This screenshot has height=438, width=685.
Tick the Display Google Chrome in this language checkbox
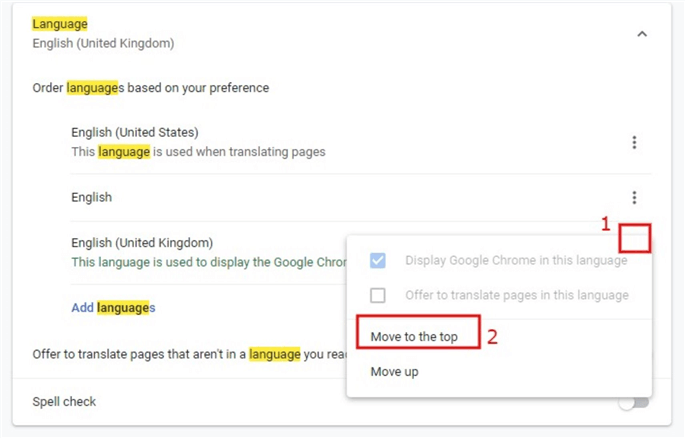[x=377, y=261]
